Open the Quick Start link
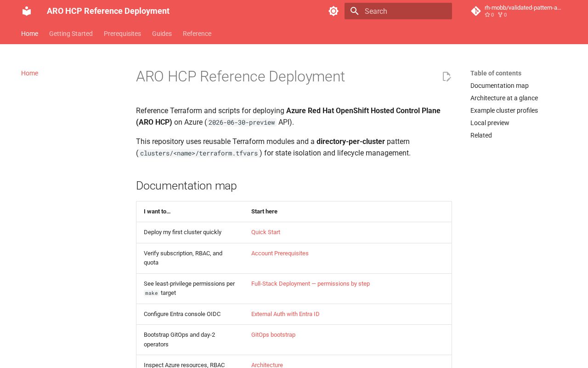This screenshot has width=588, height=368. pyautogui.click(x=266, y=232)
